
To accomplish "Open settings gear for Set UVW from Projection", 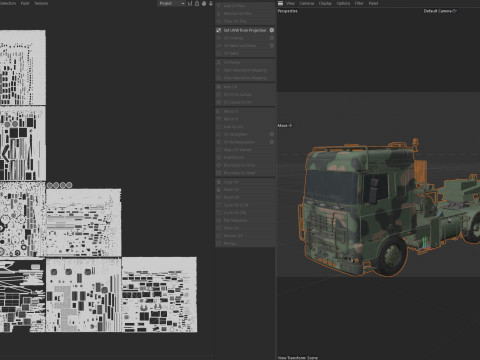I will [x=272, y=30].
